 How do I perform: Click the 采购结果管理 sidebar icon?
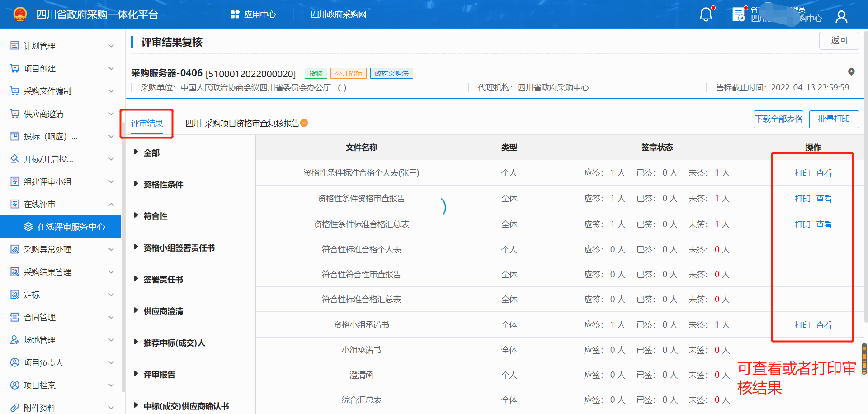click(15, 271)
